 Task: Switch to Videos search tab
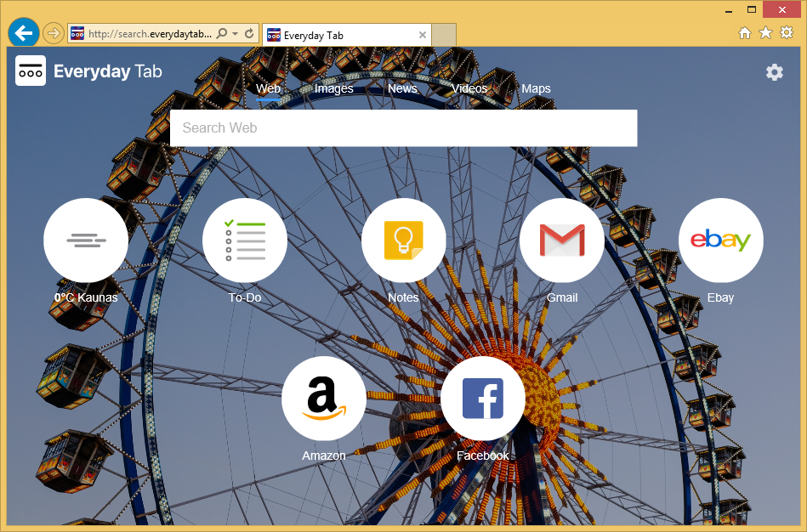click(469, 88)
